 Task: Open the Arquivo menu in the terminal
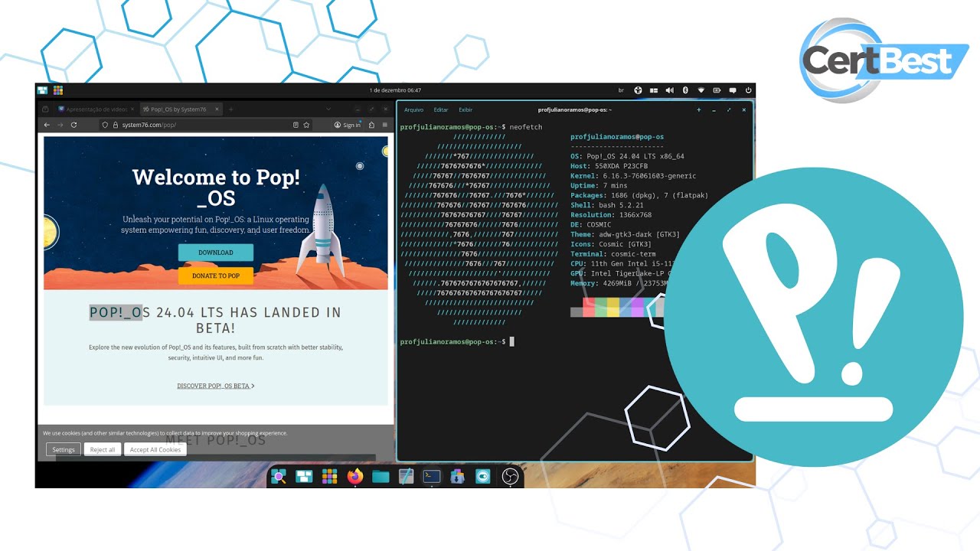coord(413,110)
